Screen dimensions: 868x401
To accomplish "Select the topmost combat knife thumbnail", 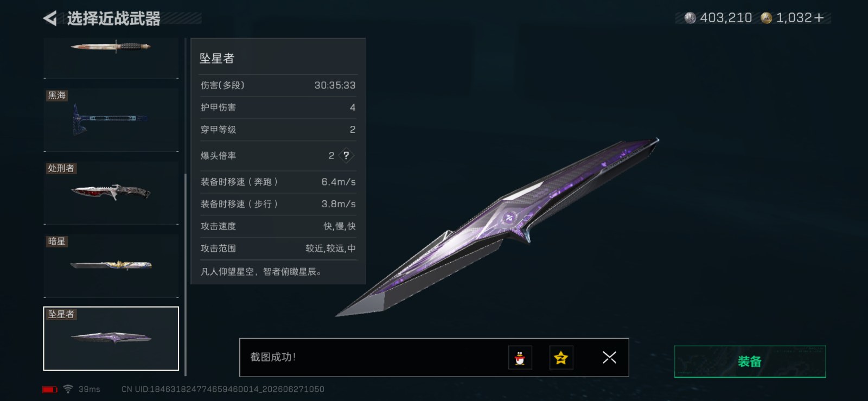I will coord(111,58).
